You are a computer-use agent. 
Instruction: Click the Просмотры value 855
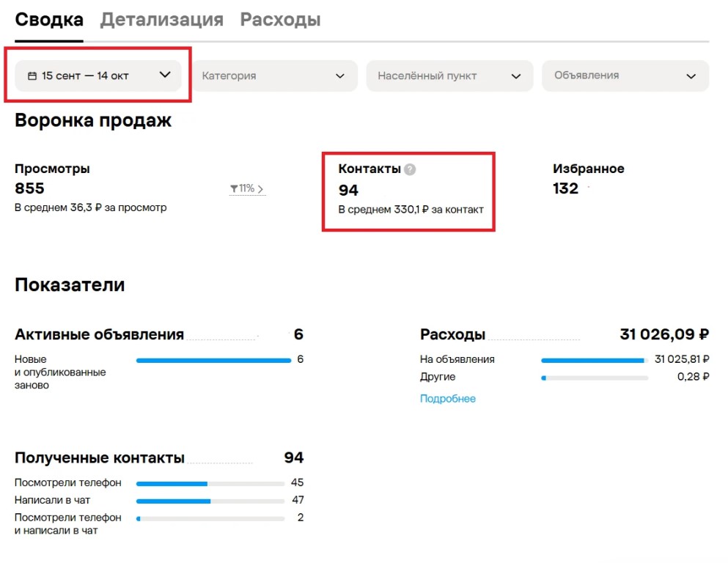[x=30, y=188]
